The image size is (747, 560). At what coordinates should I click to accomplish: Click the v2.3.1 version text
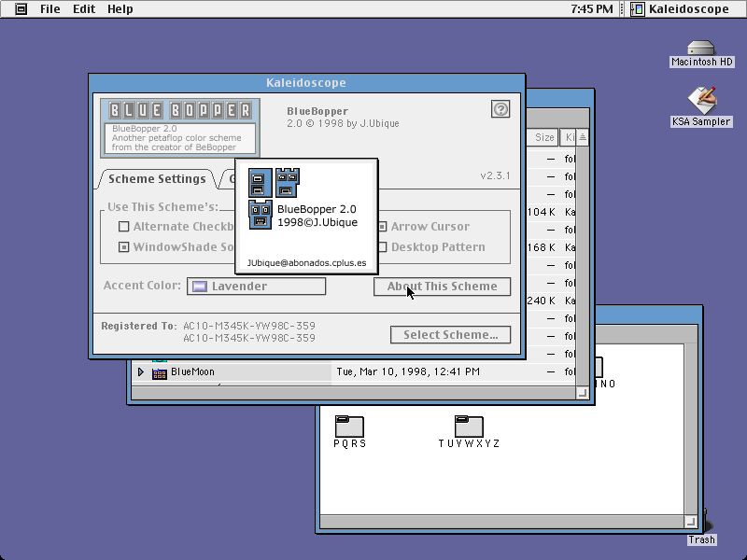click(495, 175)
